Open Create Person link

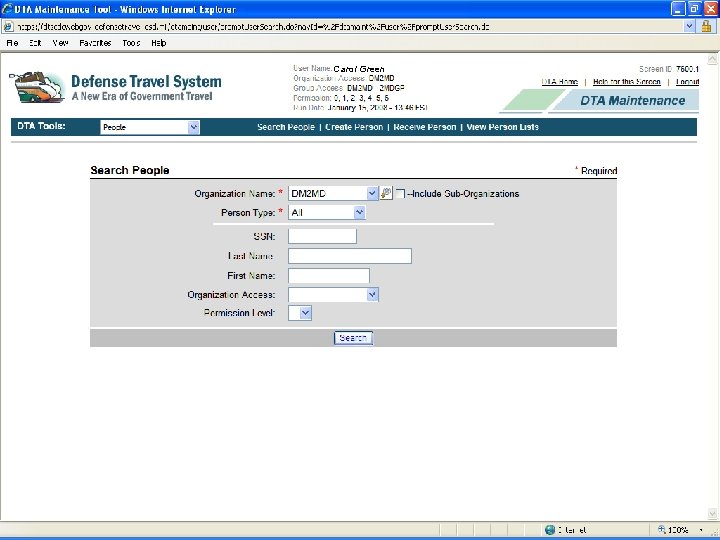pyautogui.click(x=354, y=127)
